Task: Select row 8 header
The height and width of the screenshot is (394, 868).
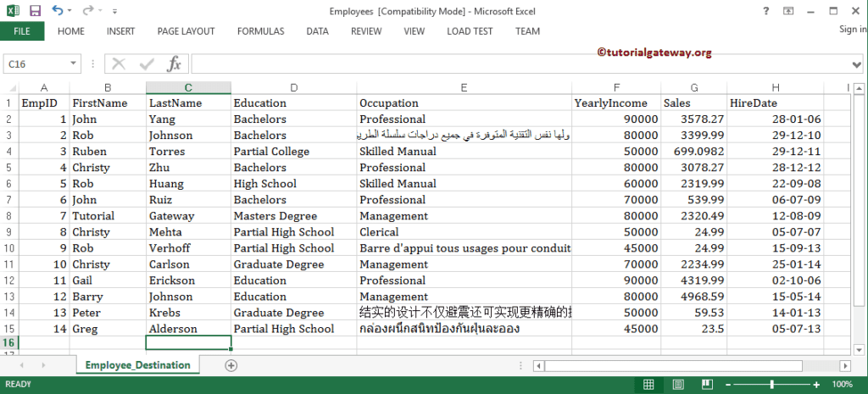Action: click(x=9, y=216)
